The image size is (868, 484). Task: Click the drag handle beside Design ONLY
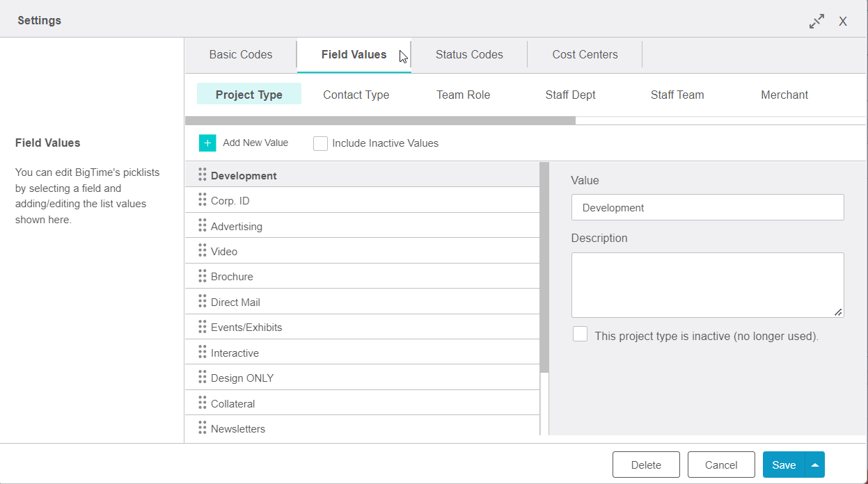pos(203,377)
